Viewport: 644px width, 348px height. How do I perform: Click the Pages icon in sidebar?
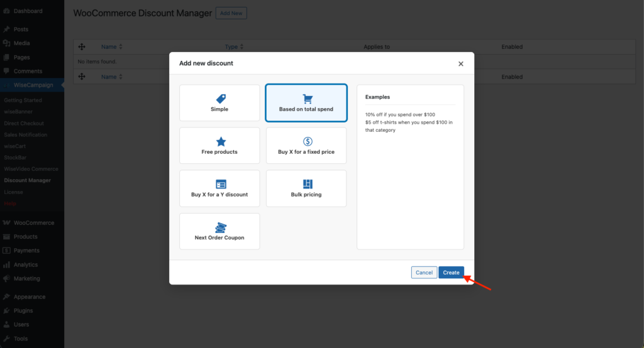(x=6, y=57)
